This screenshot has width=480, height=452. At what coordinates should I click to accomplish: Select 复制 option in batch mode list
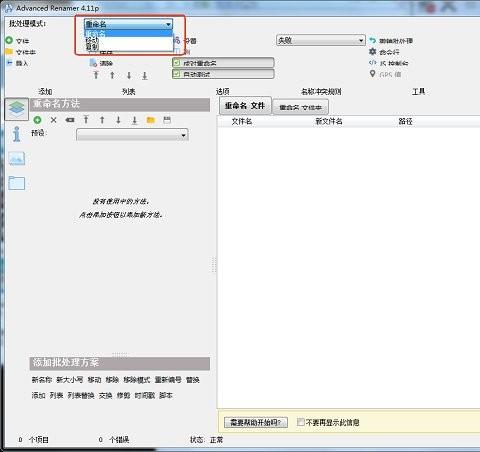pos(128,47)
